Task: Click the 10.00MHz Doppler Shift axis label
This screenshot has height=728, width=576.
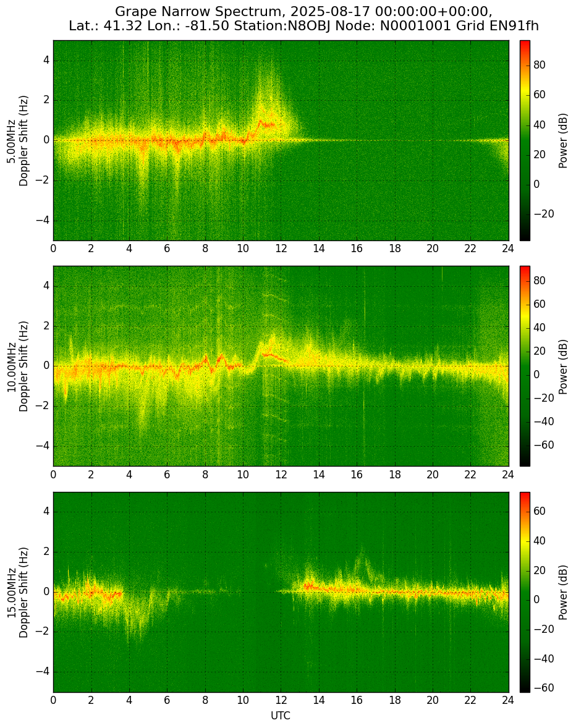Action: (17, 366)
